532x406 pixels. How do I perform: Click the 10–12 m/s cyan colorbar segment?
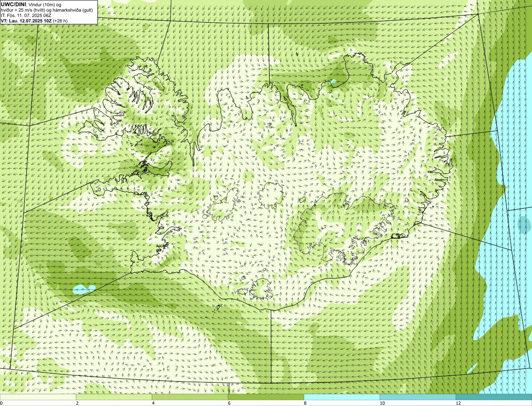[x=418, y=397]
